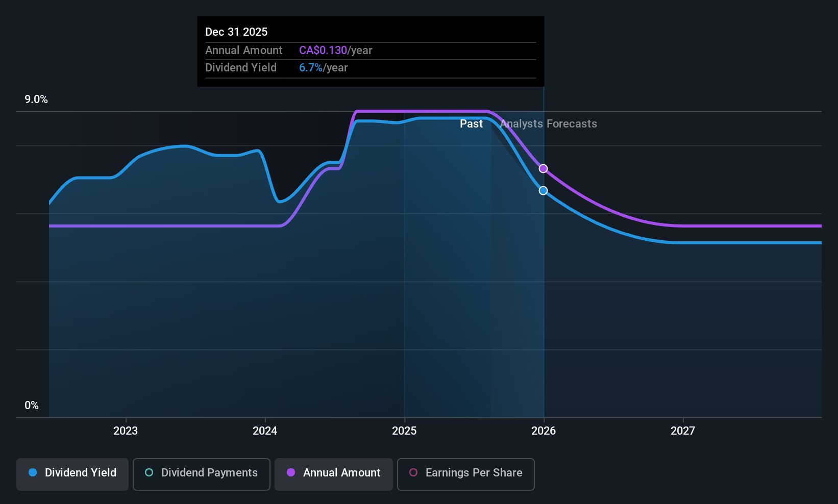838x504 pixels.
Task: Click the pink ring in Earnings Per Share legend
Action: (413, 473)
